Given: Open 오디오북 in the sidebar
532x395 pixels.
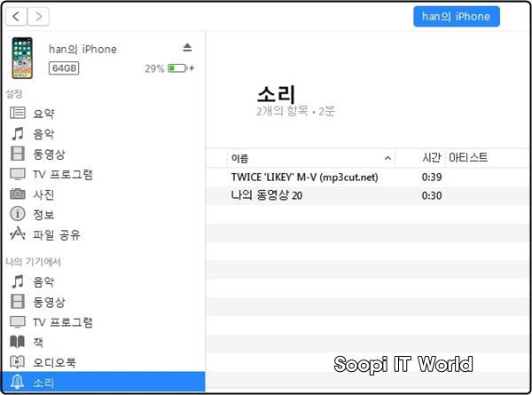Looking at the screenshot, I should 54,363.
